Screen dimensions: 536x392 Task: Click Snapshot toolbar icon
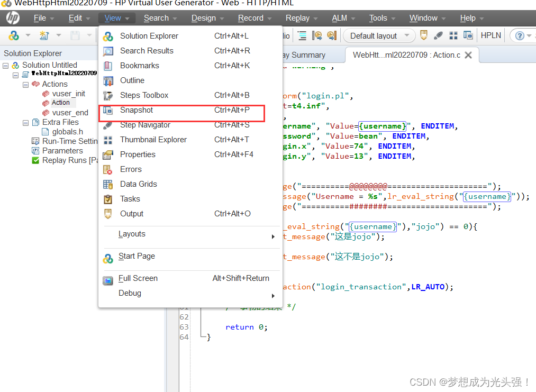tap(468, 35)
